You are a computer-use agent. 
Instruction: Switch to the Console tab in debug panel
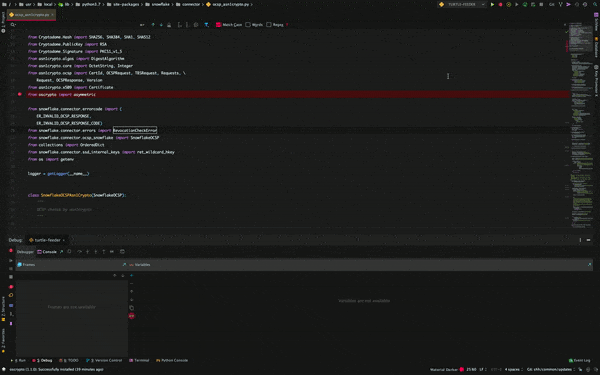click(x=47, y=251)
